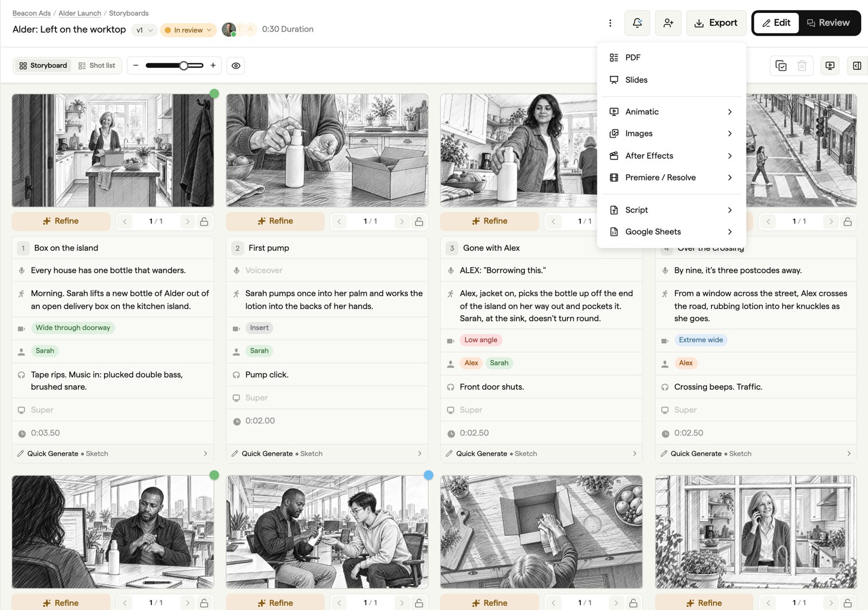
Task: Click the zoom out minus icon
Action: pyautogui.click(x=136, y=66)
